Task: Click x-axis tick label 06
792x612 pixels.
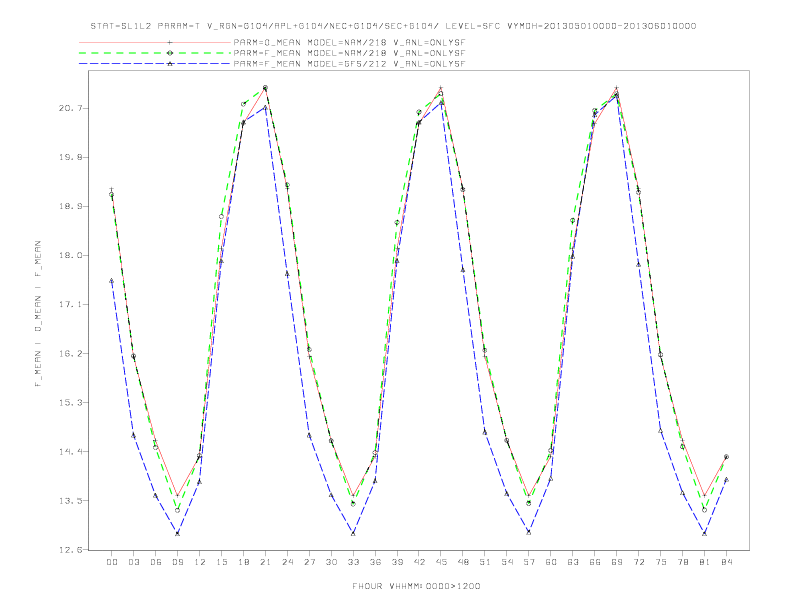Action: pos(156,562)
